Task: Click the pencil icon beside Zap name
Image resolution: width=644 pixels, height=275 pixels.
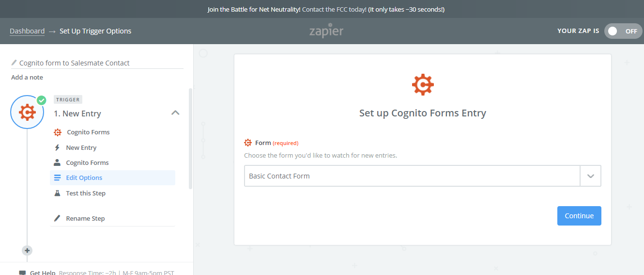Action: (x=14, y=63)
